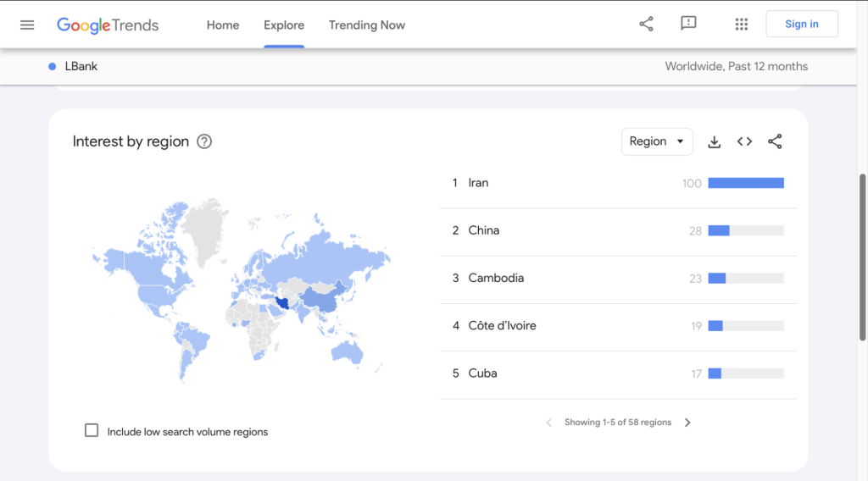The image size is (868, 481).
Task: Select the Explore tab
Action: [x=284, y=25]
